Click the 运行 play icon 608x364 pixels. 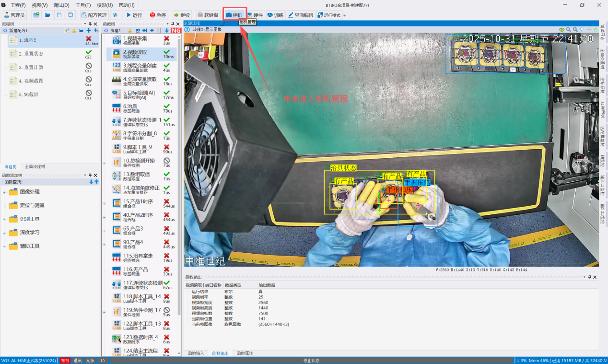(x=134, y=15)
